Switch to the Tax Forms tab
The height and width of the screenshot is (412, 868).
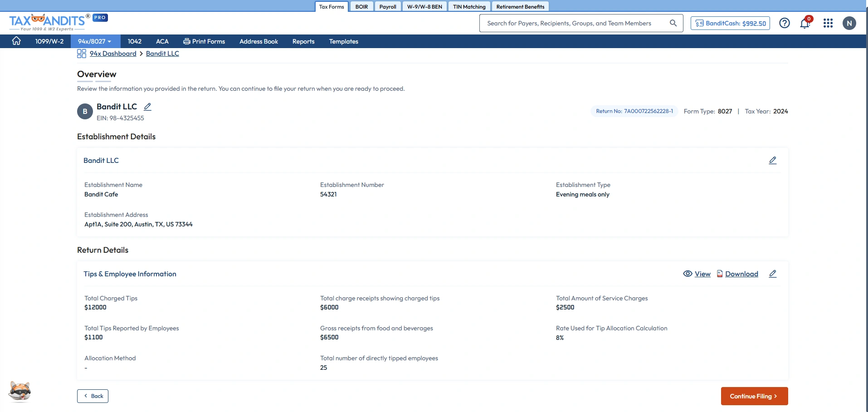click(332, 6)
